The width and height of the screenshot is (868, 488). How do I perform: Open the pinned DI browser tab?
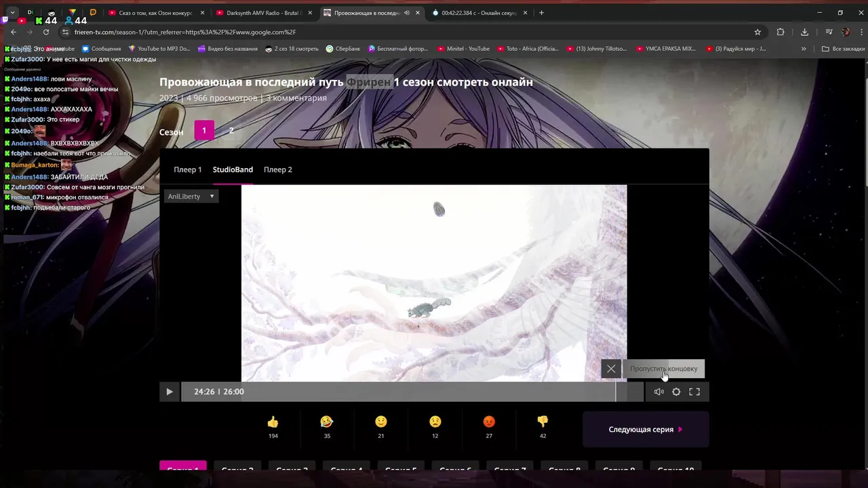pyautogui.click(x=31, y=13)
